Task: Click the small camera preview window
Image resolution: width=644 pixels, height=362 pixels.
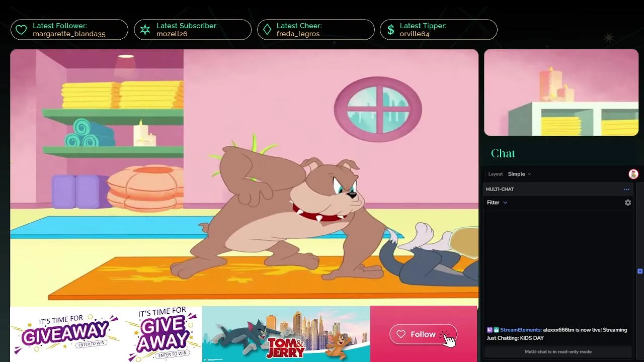Action: point(561,93)
